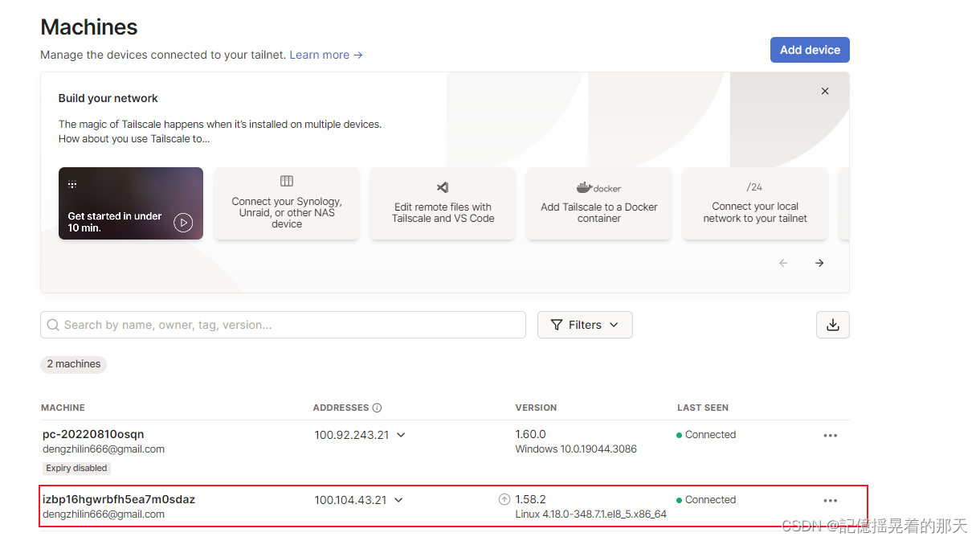Open Add Tailscale to a Docker container card
This screenshot has height=541, width=980.
click(x=599, y=203)
